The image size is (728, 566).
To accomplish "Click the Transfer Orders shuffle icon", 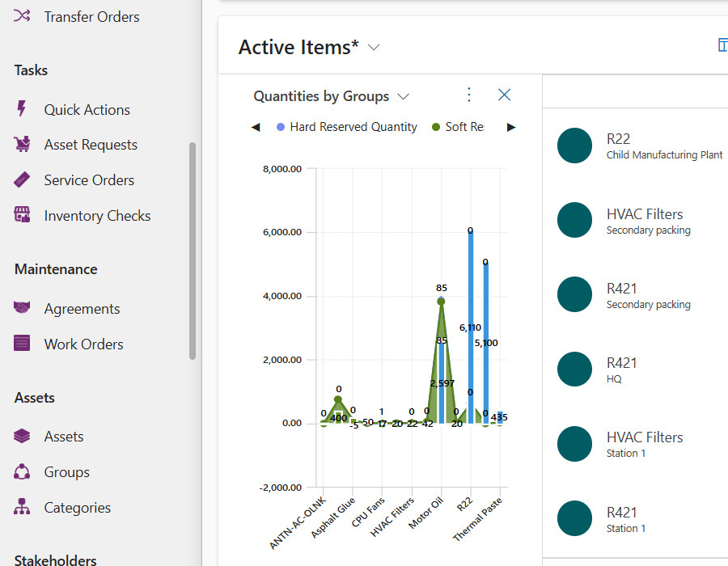I will point(22,16).
